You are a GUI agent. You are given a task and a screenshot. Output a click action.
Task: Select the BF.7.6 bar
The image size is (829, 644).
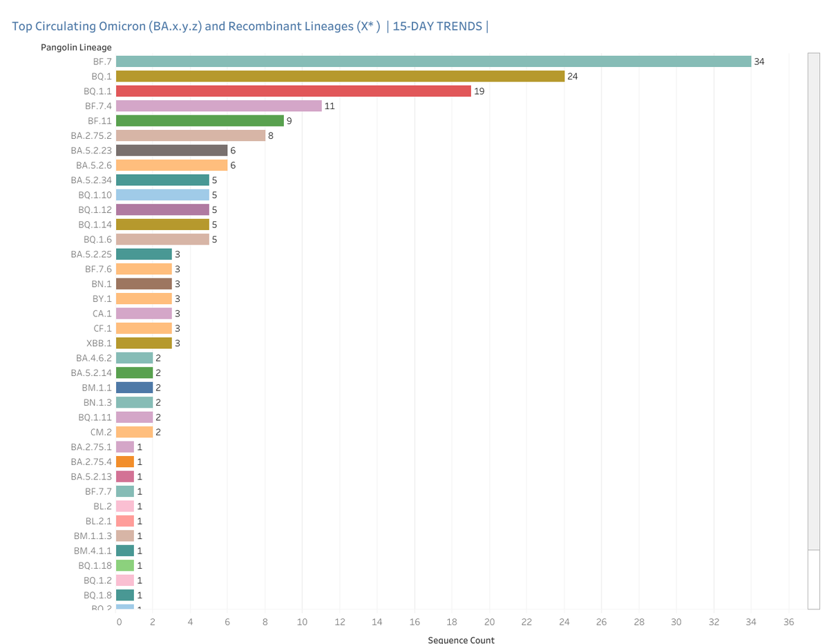(144, 269)
